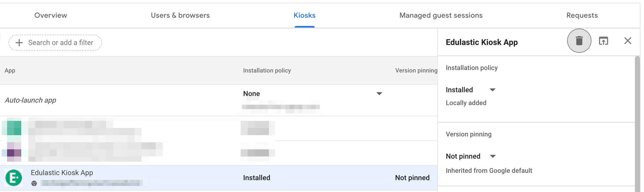Click the Chrome icon under Edulastic Kiosk App
Screen dimensions: 644x192
click(34, 183)
